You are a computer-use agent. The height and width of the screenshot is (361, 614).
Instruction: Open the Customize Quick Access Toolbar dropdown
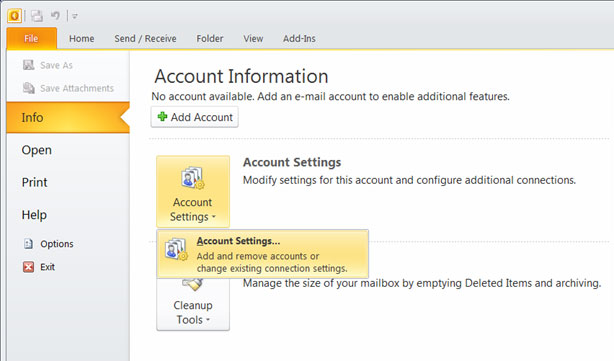74,16
